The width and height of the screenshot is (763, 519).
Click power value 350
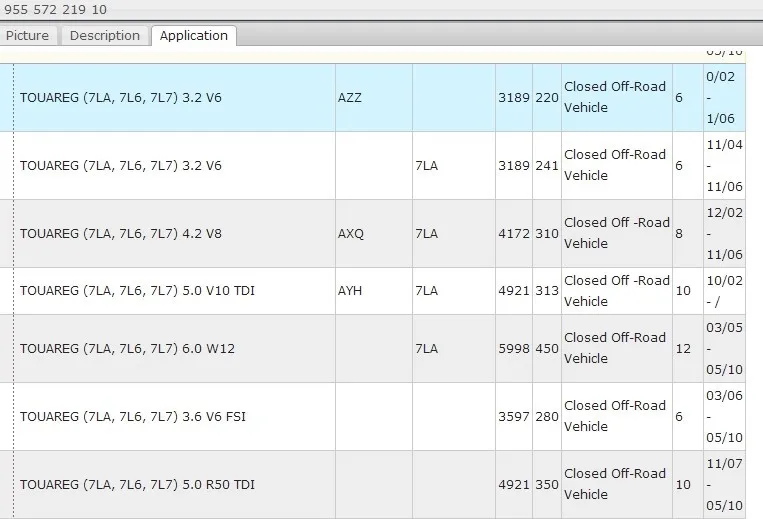tap(547, 484)
